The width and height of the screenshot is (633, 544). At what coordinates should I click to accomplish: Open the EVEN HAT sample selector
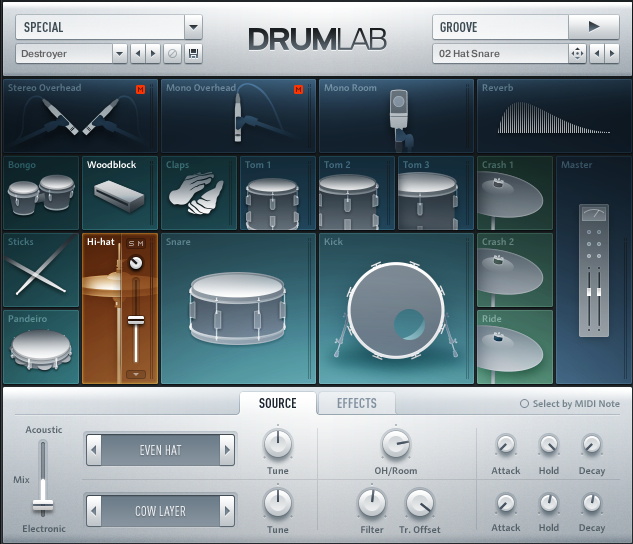coord(160,450)
